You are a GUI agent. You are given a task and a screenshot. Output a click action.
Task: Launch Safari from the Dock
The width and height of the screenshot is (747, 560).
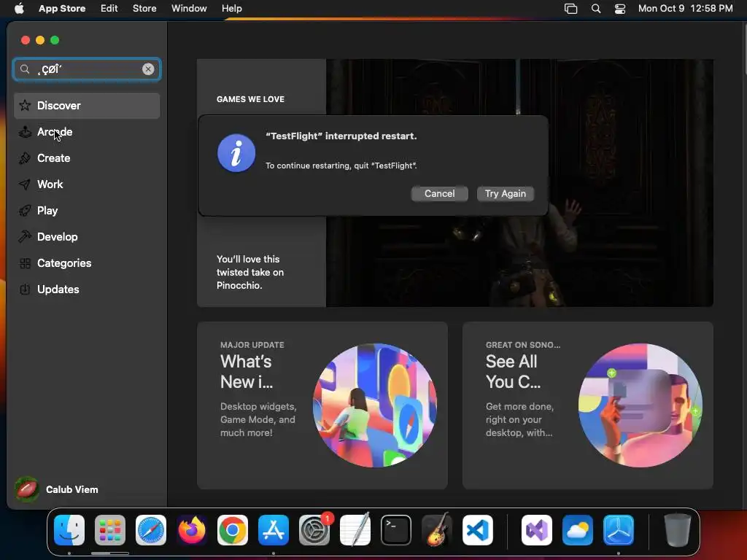[x=151, y=530]
